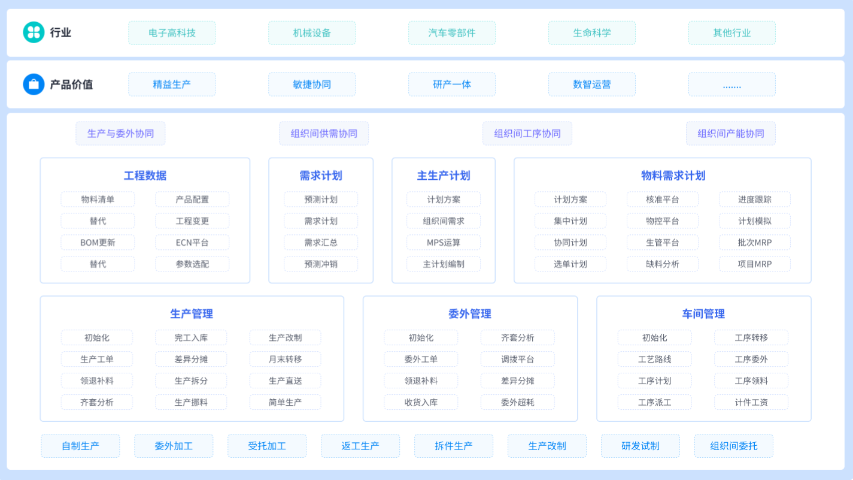This screenshot has width=853, height=480.
Task: Open 委外超耗 in 委外管理
Action: pyautogui.click(x=517, y=402)
